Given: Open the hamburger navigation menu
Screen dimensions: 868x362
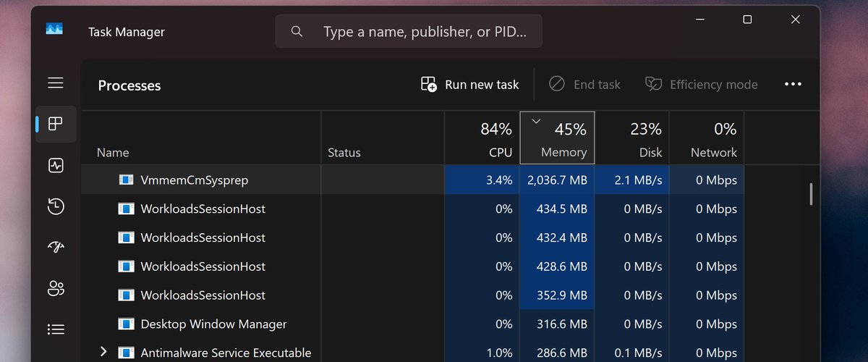Looking at the screenshot, I should click(x=56, y=83).
